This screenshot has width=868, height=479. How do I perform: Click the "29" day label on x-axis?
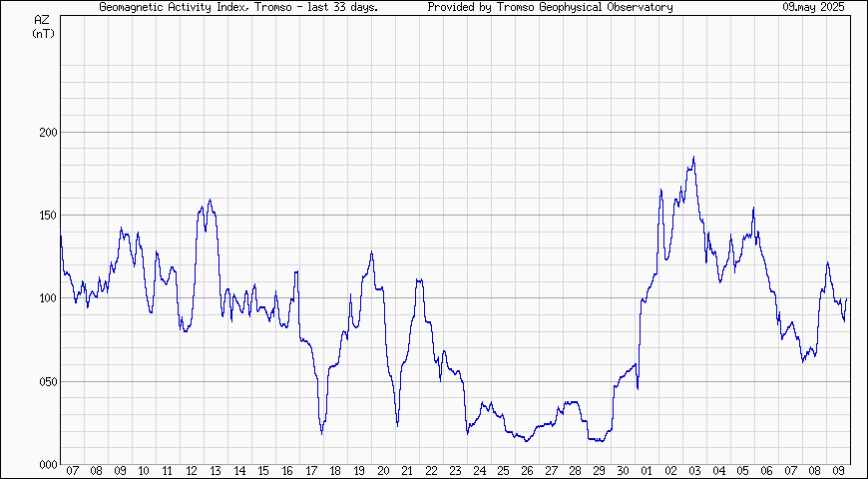pyautogui.click(x=599, y=471)
